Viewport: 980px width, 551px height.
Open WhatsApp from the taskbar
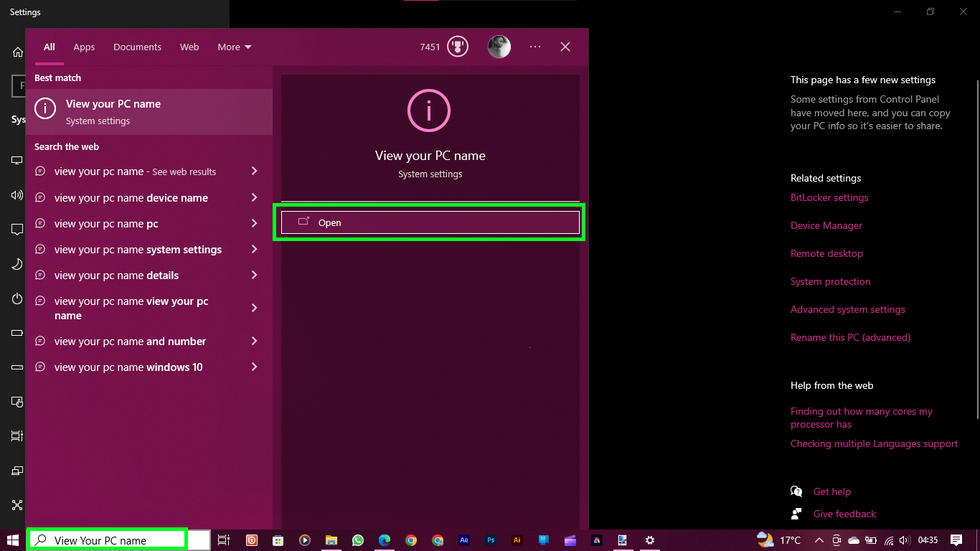[357, 540]
